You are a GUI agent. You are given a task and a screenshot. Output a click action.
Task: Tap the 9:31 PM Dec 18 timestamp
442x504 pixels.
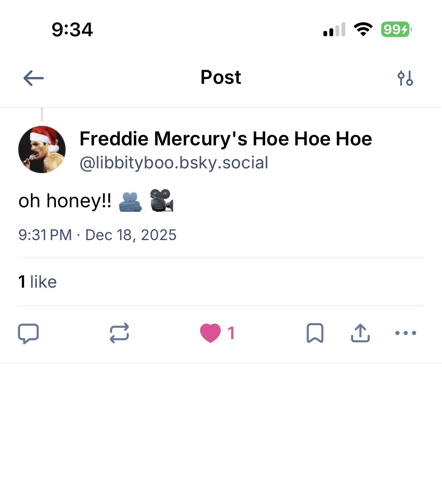(97, 235)
